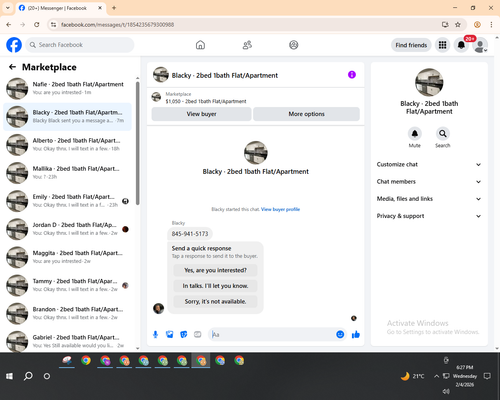Open the profile circle icon in top navigation
The width and height of the screenshot is (500, 400).
coord(294,45)
